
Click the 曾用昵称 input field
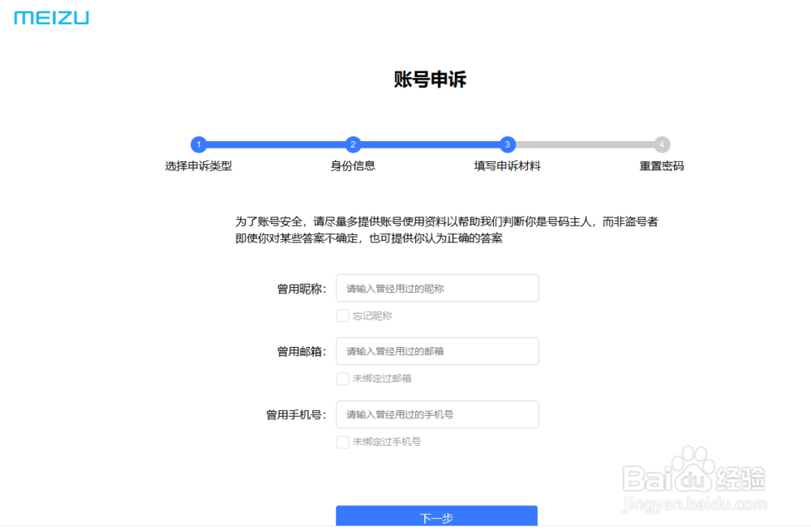click(437, 288)
